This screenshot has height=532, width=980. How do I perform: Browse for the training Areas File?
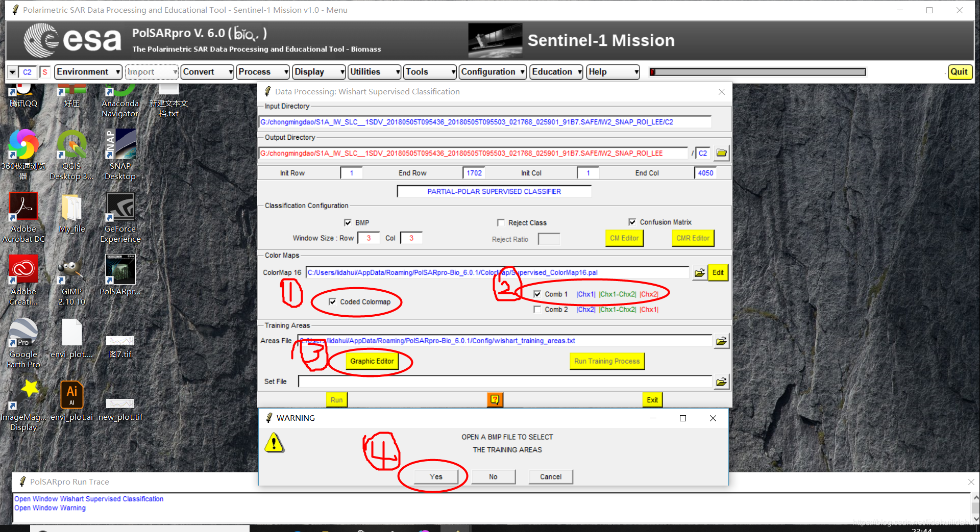tap(721, 341)
